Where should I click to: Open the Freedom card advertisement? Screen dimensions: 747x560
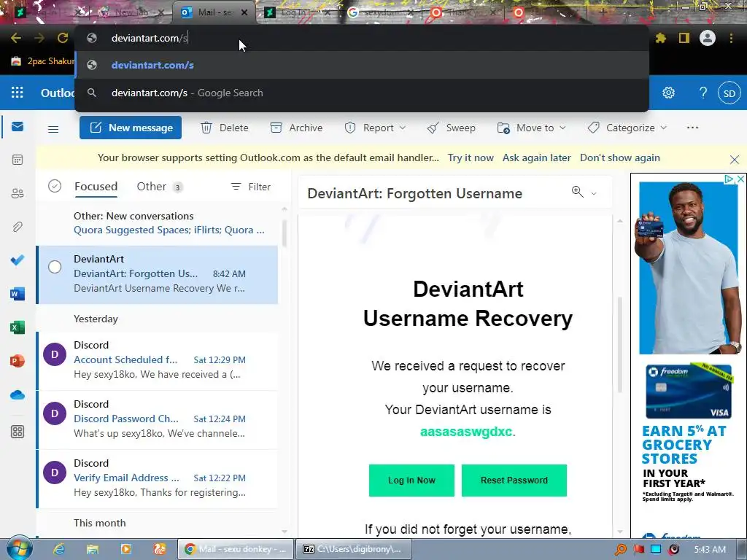tap(689, 356)
